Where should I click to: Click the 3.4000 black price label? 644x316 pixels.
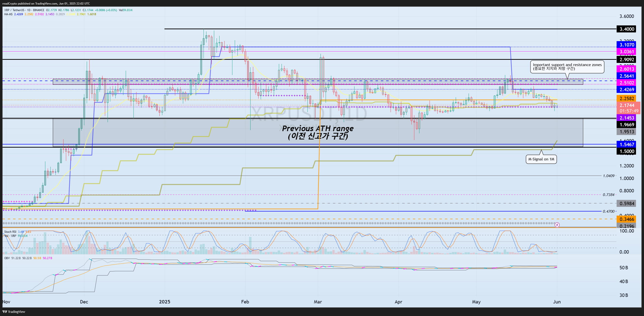pos(627,29)
